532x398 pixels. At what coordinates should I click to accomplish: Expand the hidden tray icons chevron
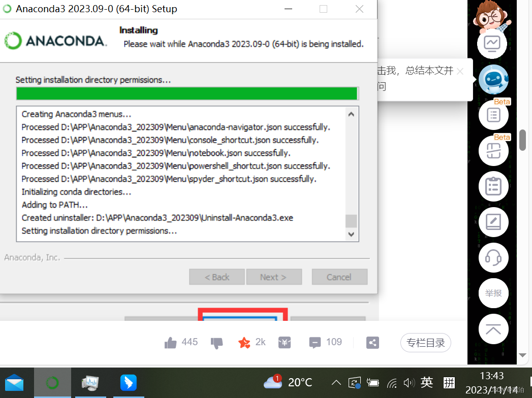click(336, 383)
